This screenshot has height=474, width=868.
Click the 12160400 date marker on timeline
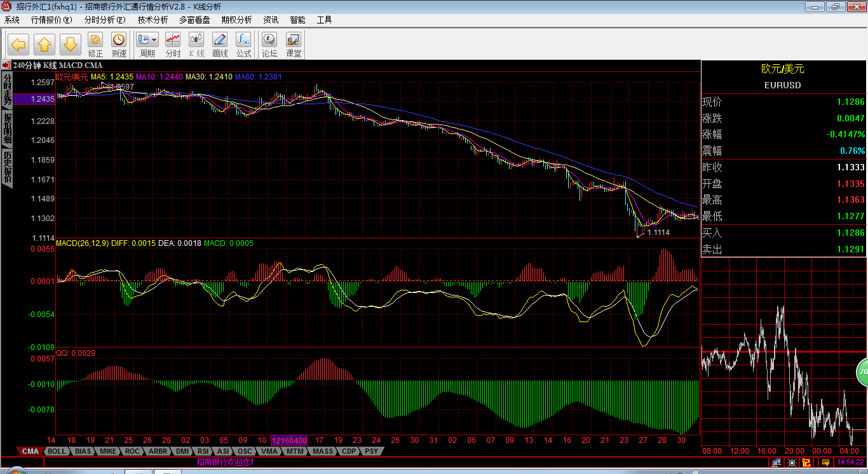[x=289, y=440]
